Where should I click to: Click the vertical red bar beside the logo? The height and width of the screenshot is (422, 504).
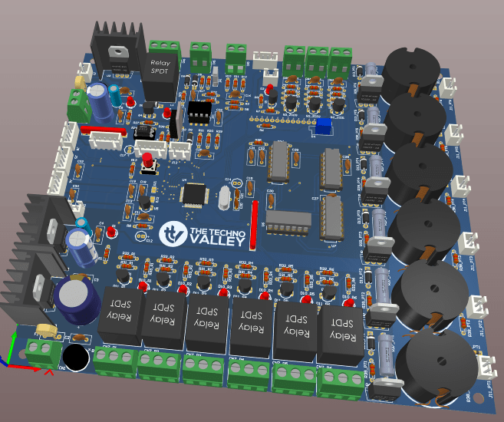254,226
